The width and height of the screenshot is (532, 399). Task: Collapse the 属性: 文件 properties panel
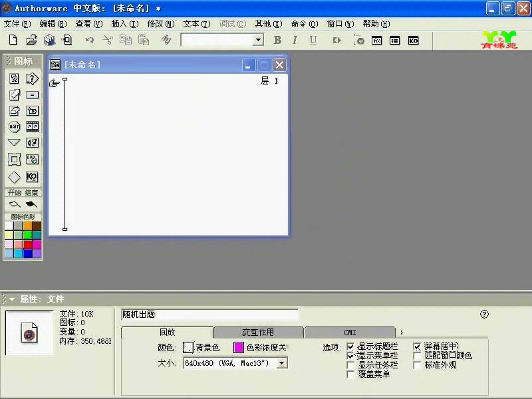tap(12, 299)
